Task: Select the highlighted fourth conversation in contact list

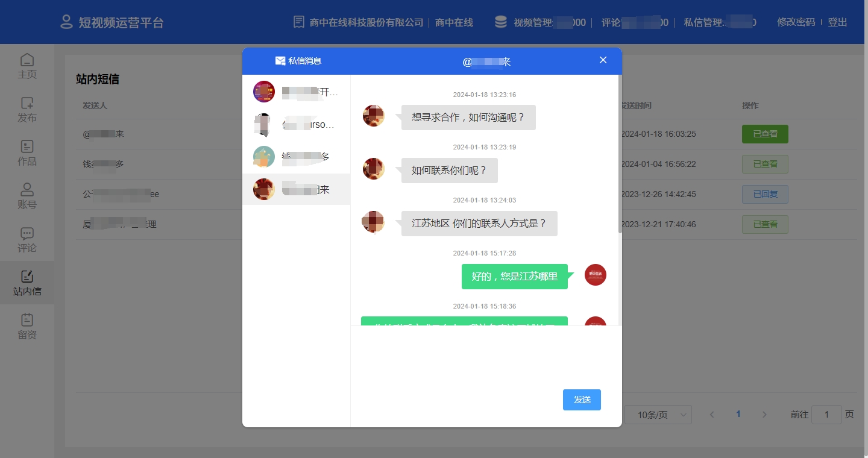Action: click(x=296, y=189)
